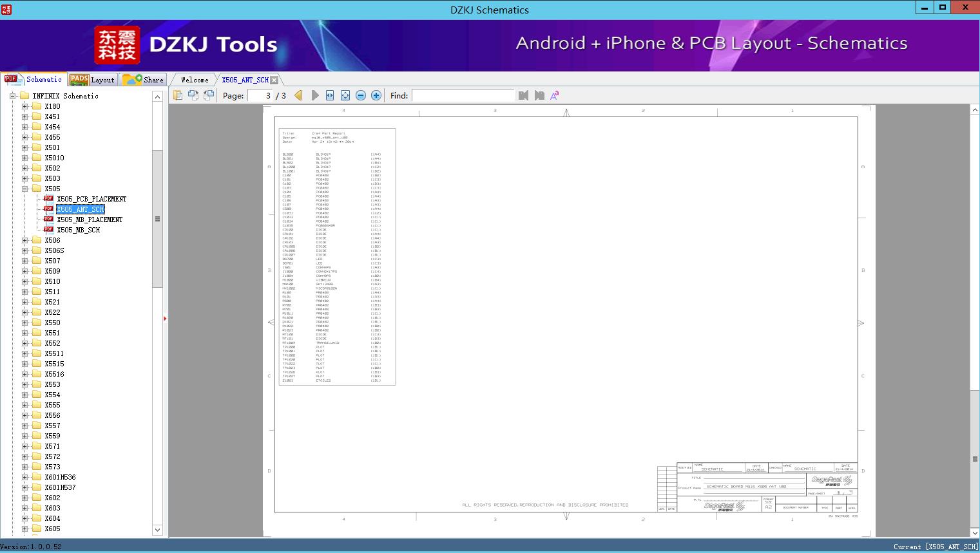Expand the X506 folder
Image resolution: width=980 pixels, height=553 pixels.
coord(25,240)
